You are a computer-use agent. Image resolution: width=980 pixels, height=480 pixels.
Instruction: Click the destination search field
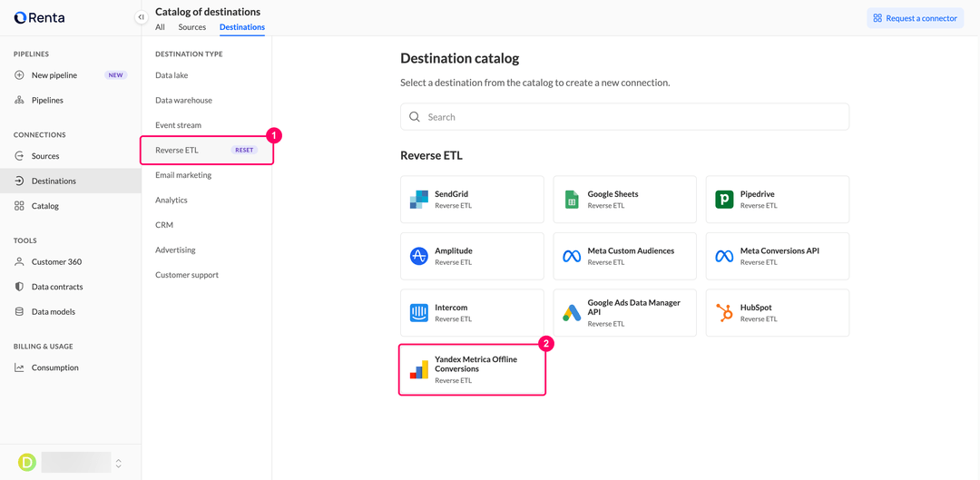pos(625,117)
